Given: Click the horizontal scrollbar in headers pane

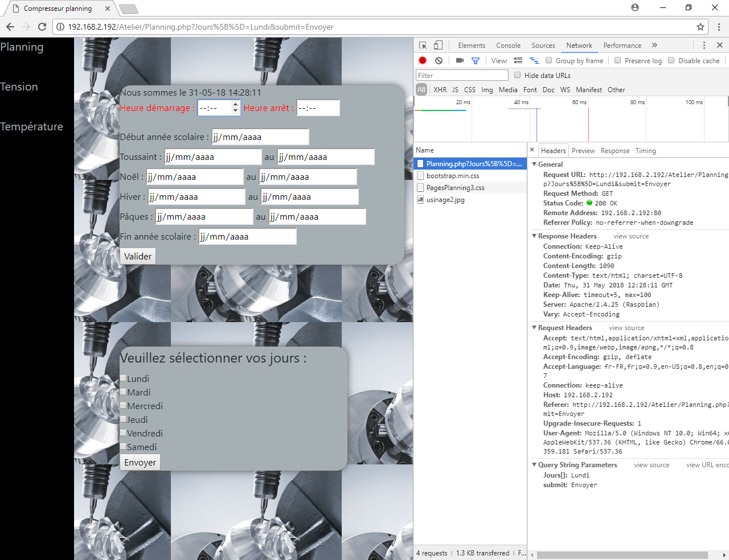Looking at the screenshot, I should pyautogui.click(x=622, y=555).
